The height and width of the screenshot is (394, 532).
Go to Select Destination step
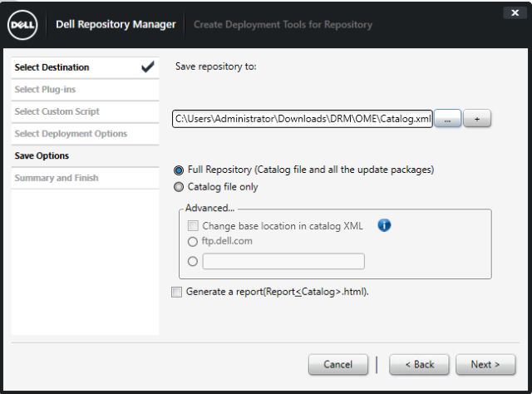52,67
